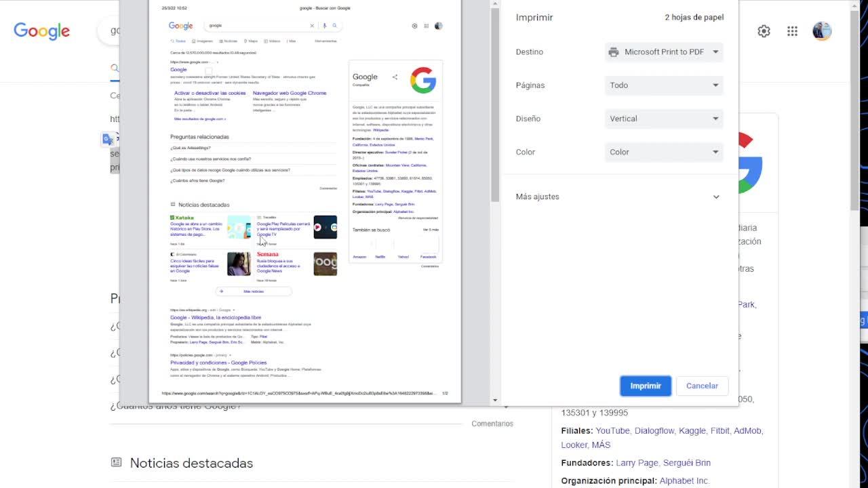Follow the AdMob link under Filiales
868x488 pixels.
click(748, 431)
